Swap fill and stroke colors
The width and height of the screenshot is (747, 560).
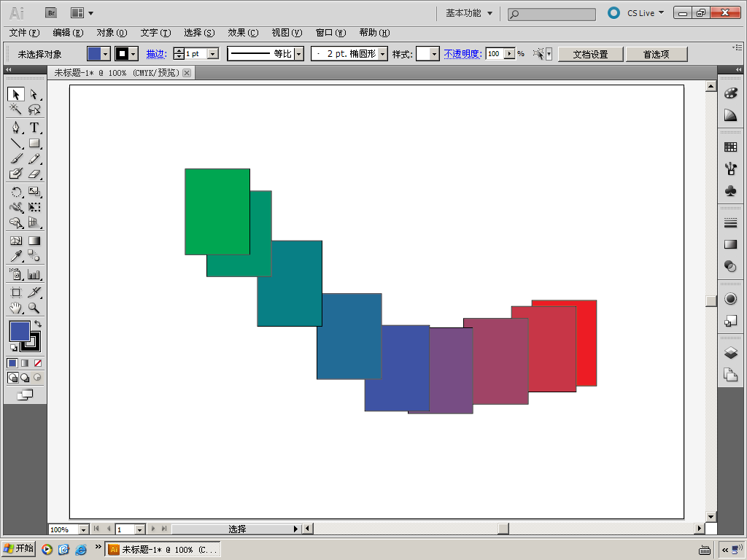coord(38,324)
